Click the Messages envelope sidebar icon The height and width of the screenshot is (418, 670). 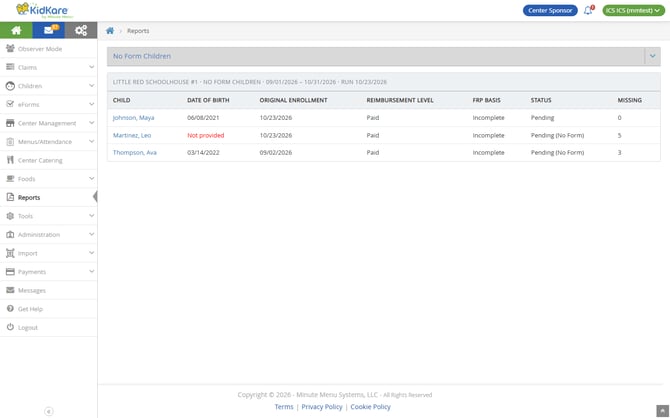10,290
